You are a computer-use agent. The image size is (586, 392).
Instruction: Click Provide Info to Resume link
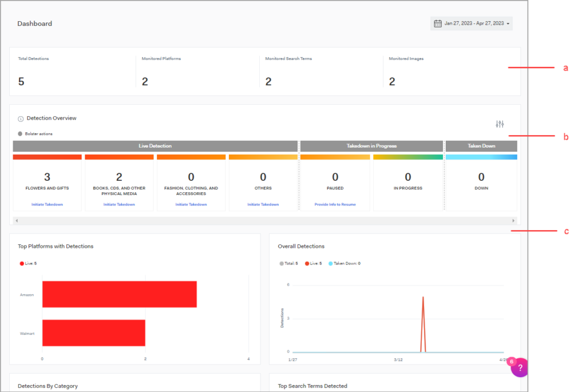pos(335,204)
